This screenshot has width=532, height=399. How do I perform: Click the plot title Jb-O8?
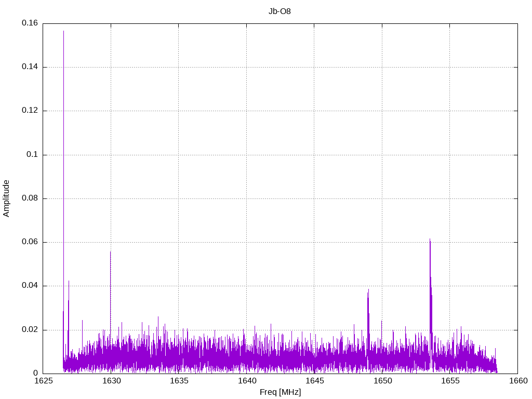[x=280, y=11]
